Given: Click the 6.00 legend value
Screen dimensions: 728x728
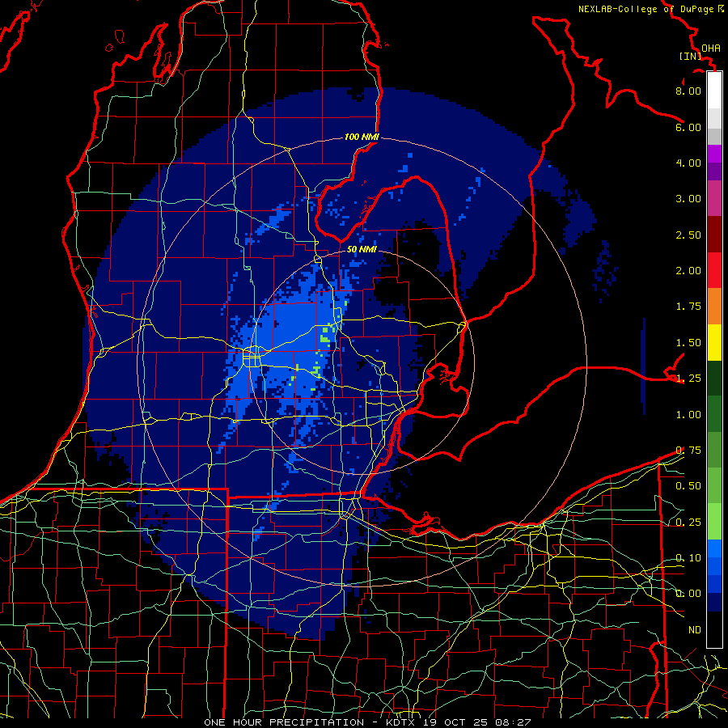Looking at the screenshot, I should pos(688,127).
